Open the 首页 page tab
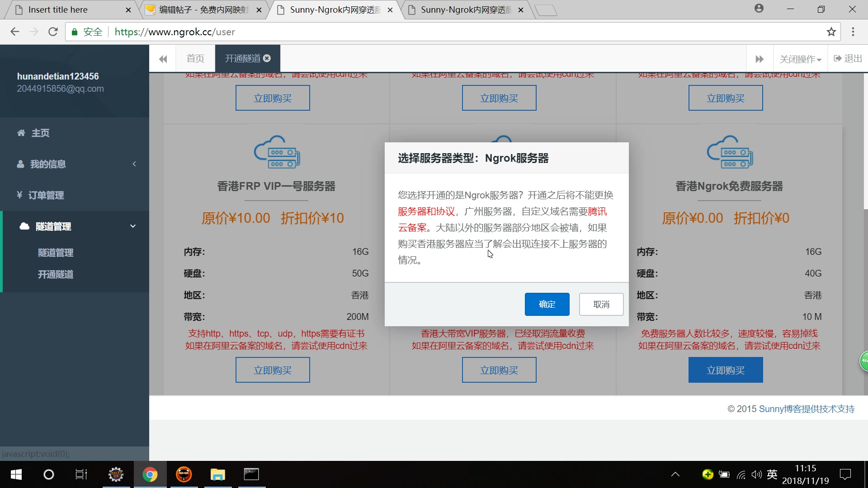This screenshot has height=488, width=868. [x=195, y=58]
